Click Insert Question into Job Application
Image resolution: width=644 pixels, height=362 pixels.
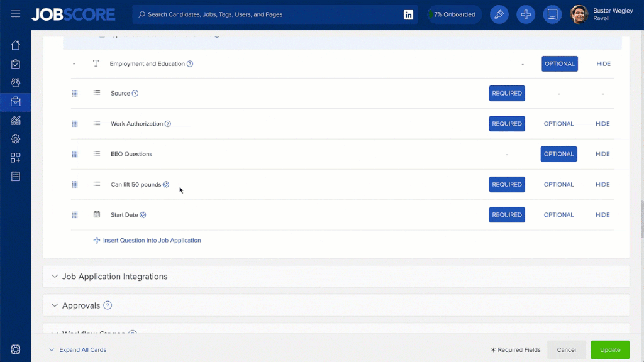click(x=152, y=240)
